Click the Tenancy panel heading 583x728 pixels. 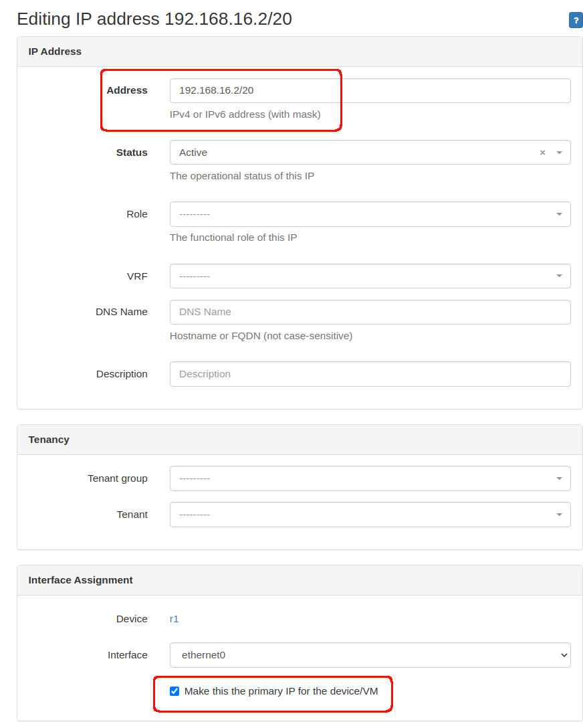[x=49, y=440]
